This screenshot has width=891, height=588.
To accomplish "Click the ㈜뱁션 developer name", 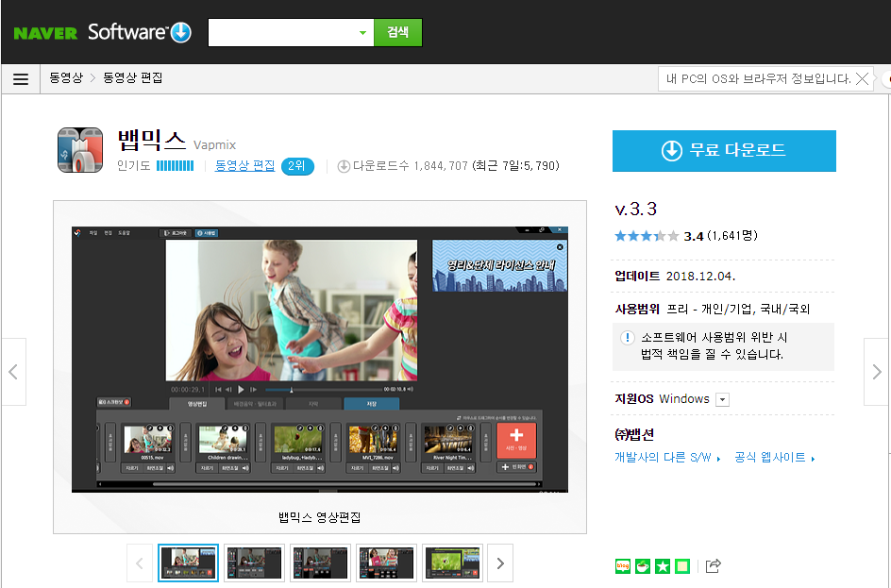I will tap(634, 434).
